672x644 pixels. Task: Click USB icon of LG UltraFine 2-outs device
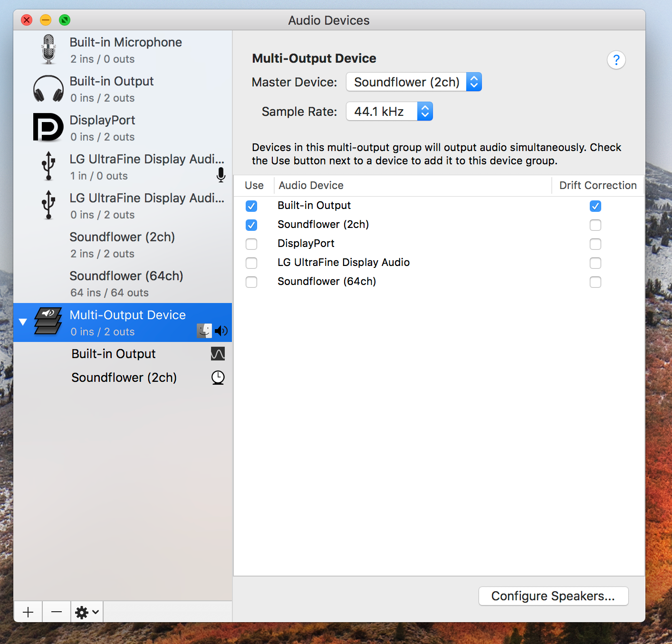[x=48, y=205]
